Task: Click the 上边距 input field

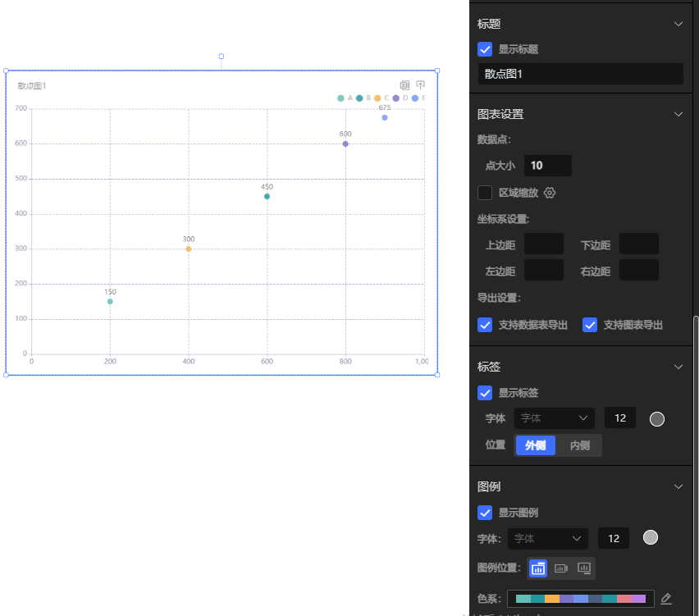Action: (x=544, y=244)
